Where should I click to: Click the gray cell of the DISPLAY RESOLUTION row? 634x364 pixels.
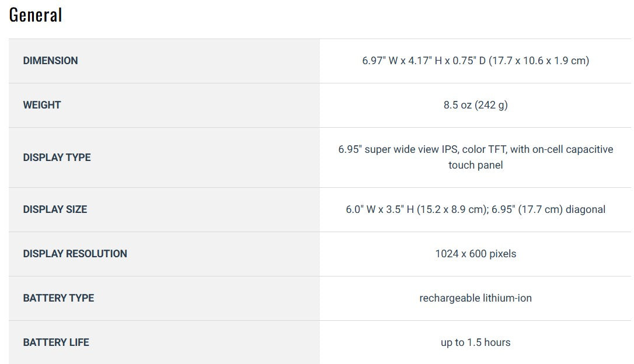pos(164,254)
